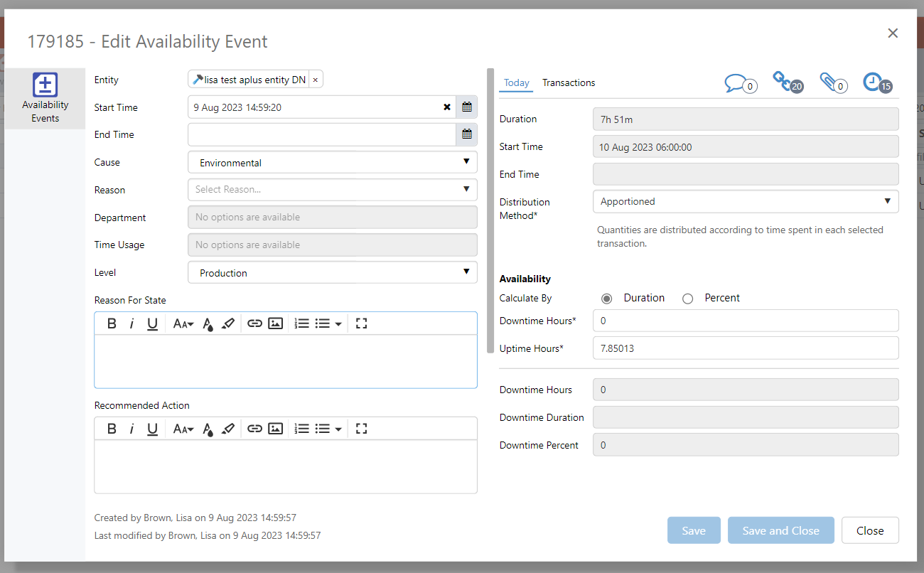Screen dimensions: 924x573
Task: Open the Start Time calendar picker
Action: 467,107
